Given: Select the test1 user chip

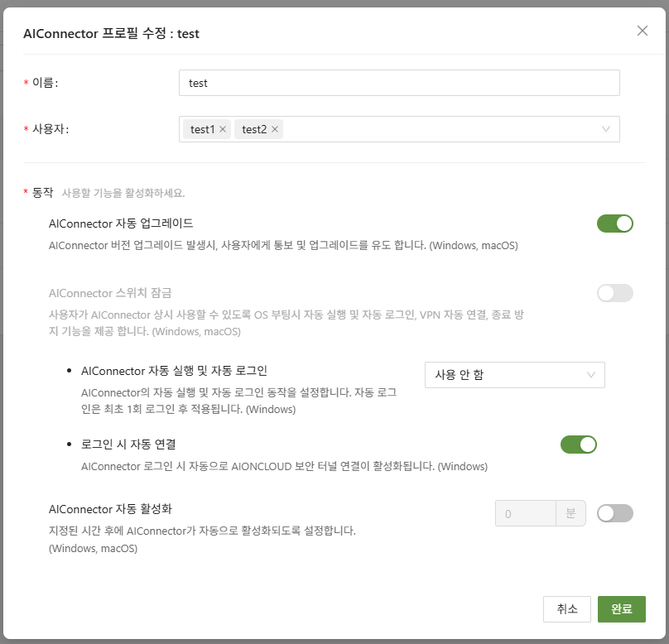Looking at the screenshot, I should [x=202, y=129].
